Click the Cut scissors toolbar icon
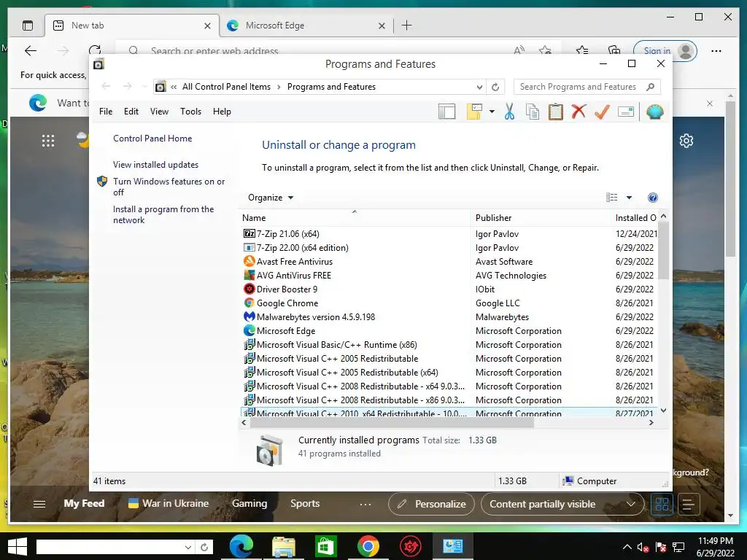Image resolution: width=747 pixels, height=560 pixels. click(509, 112)
